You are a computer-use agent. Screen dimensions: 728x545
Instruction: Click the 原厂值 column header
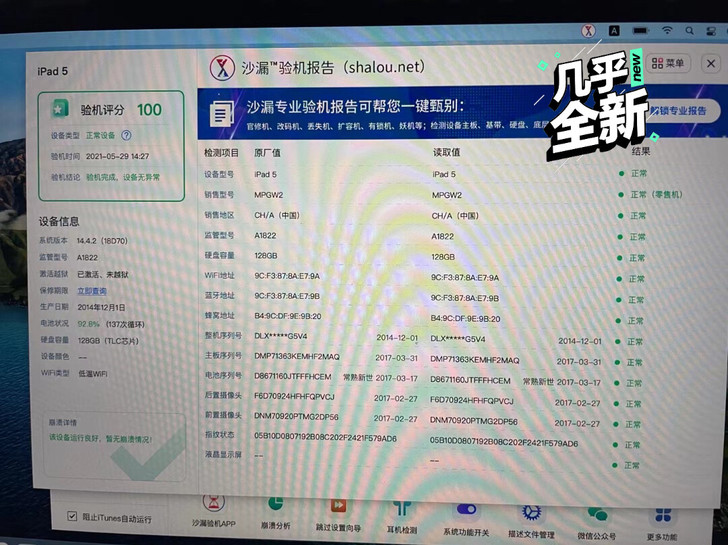coord(267,153)
